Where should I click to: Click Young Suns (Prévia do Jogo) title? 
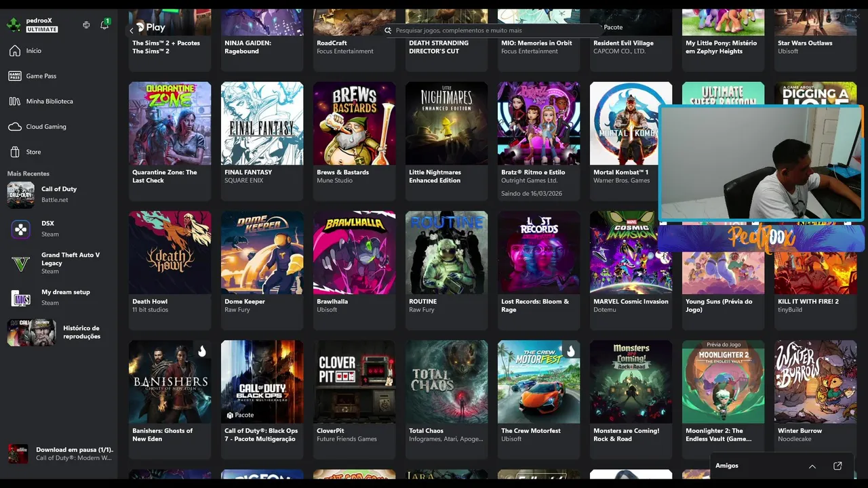(719, 306)
